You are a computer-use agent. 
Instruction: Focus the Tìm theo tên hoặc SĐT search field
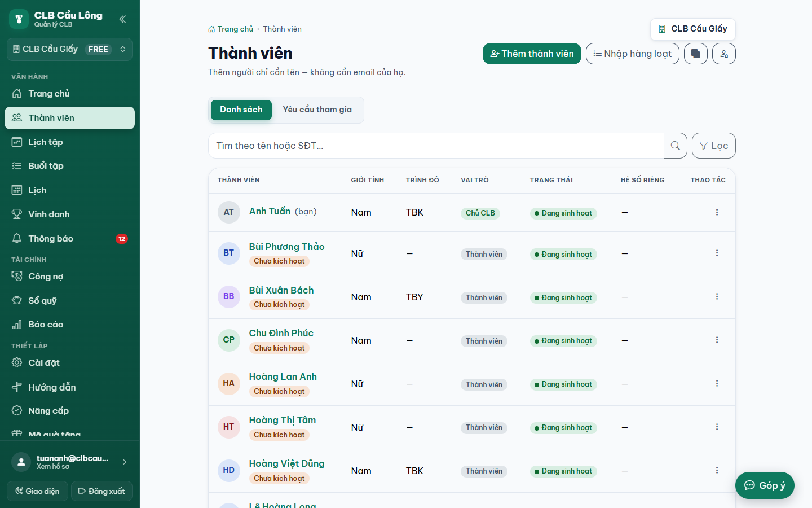point(436,146)
